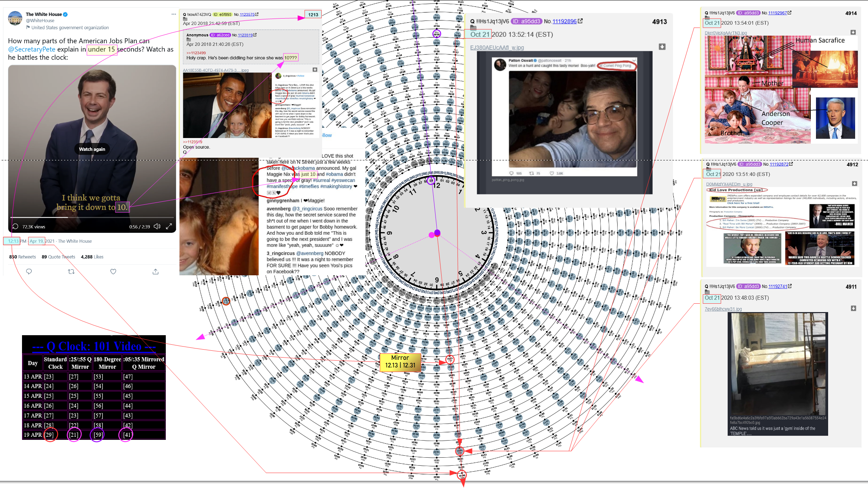This screenshot has width=868, height=488.
Task: Open post number 11192872 link
Action: pos(779,164)
